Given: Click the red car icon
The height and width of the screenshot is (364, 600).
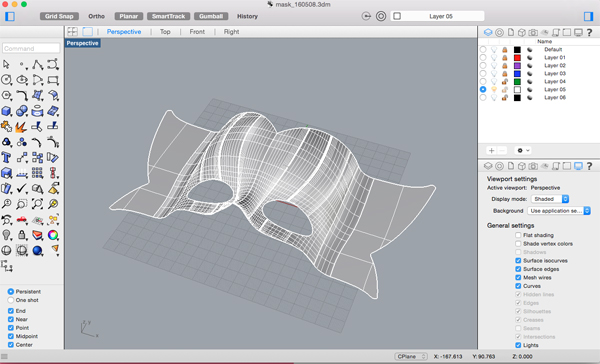Looking at the screenshot, I should (x=22, y=220).
